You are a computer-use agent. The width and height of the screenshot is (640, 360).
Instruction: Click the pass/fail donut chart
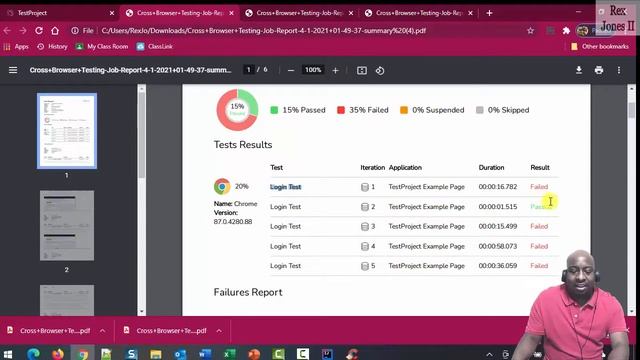click(237, 110)
